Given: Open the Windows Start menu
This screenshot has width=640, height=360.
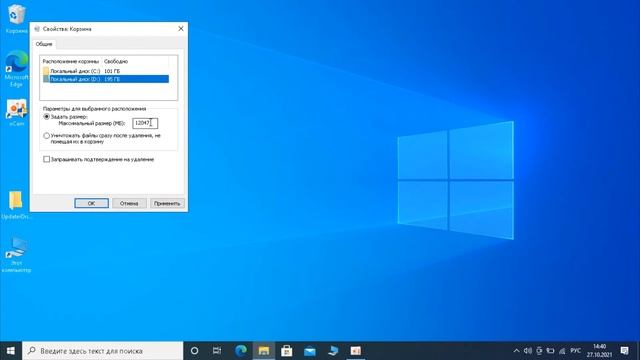Looking at the screenshot, I should click(x=11, y=351).
